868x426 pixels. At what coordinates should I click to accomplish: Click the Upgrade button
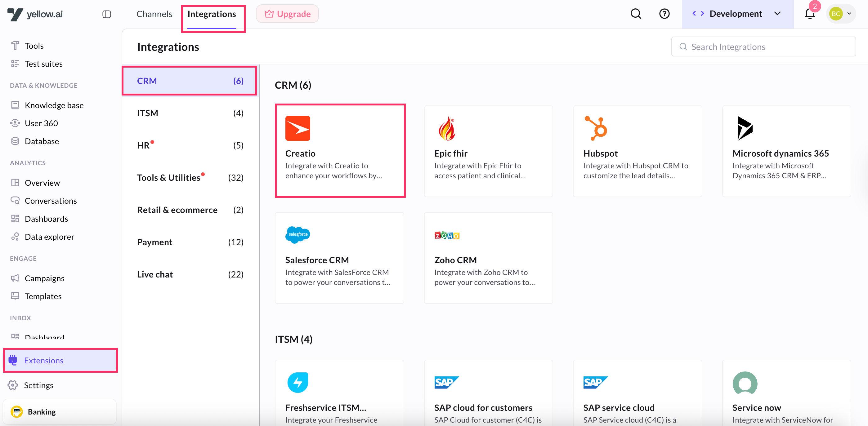(x=288, y=14)
